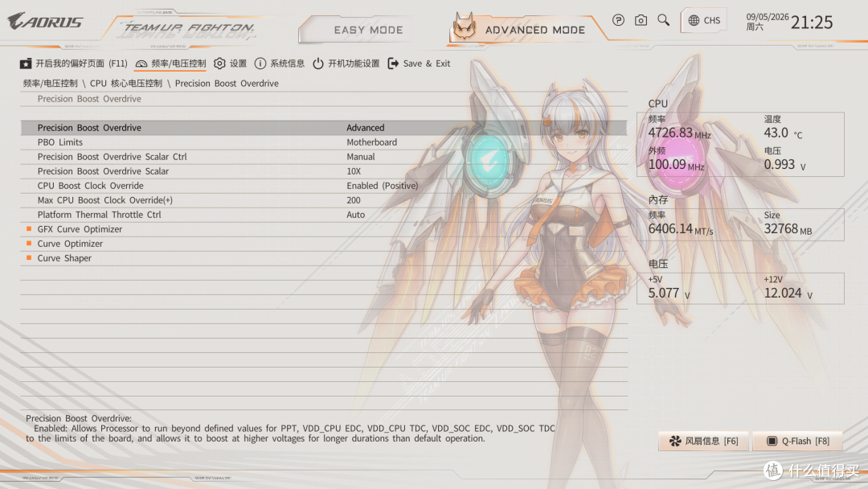Open the search magnifier icon
This screenshot has width=868, height=489.
coord(663,20)
